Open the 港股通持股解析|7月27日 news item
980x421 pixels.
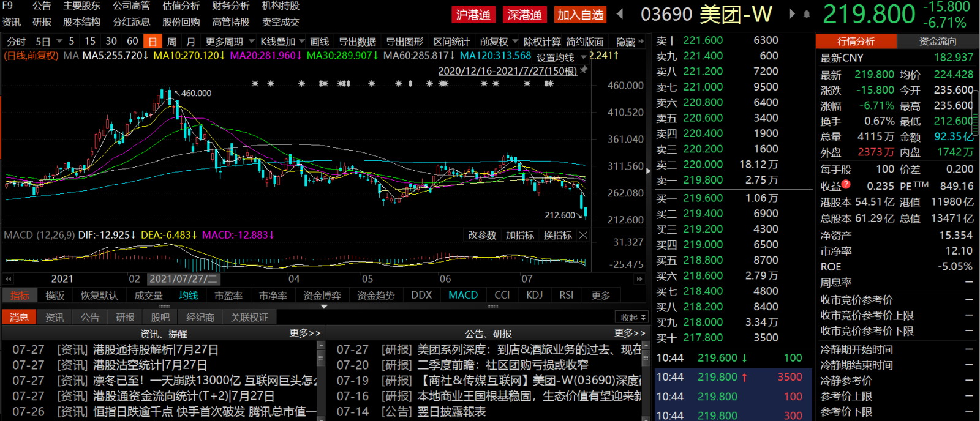tap(156, 349)
